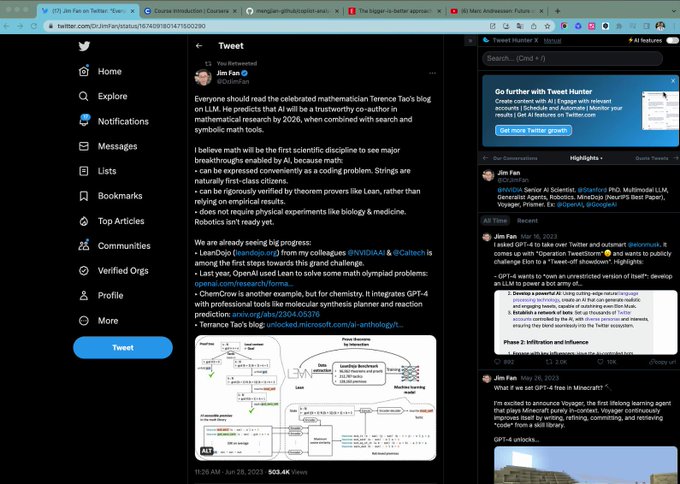680x484 pixels.
Task: Click the like heart icon showing 10K
Action: 600,362
